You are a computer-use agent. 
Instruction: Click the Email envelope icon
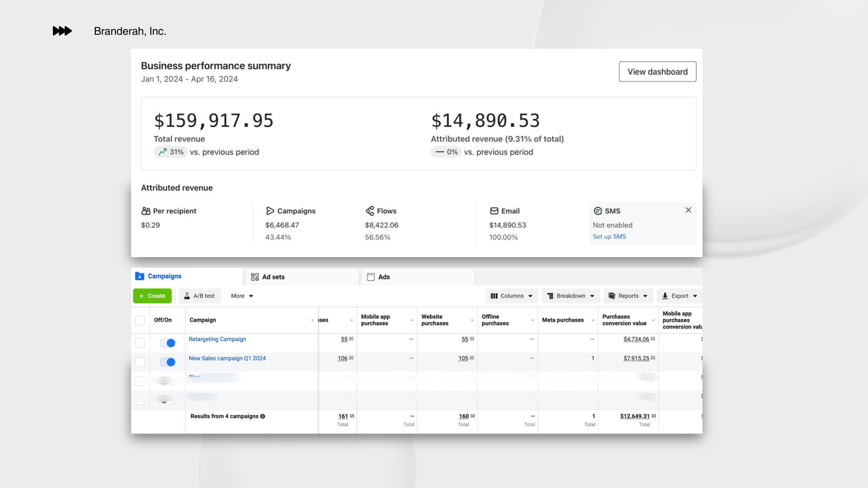pyautogui.click(x=494, y=211)
